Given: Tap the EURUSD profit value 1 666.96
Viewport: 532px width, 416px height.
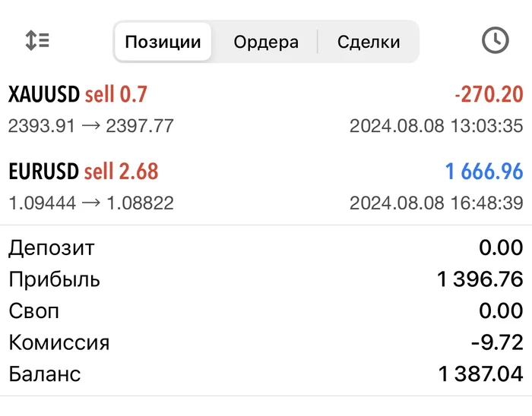Looking at the screenshot, I should (x=484, y=172).
